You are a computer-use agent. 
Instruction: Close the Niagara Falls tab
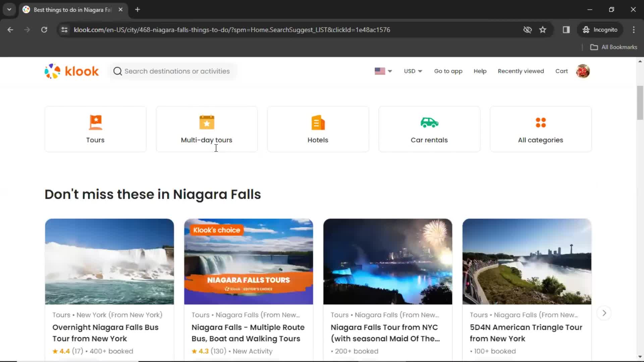coord(120,9)
